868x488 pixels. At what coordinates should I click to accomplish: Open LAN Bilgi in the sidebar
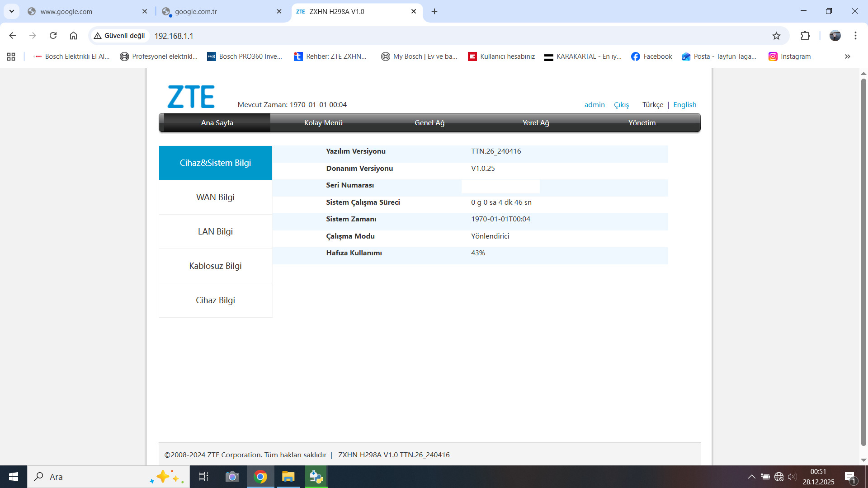[216, 231]
